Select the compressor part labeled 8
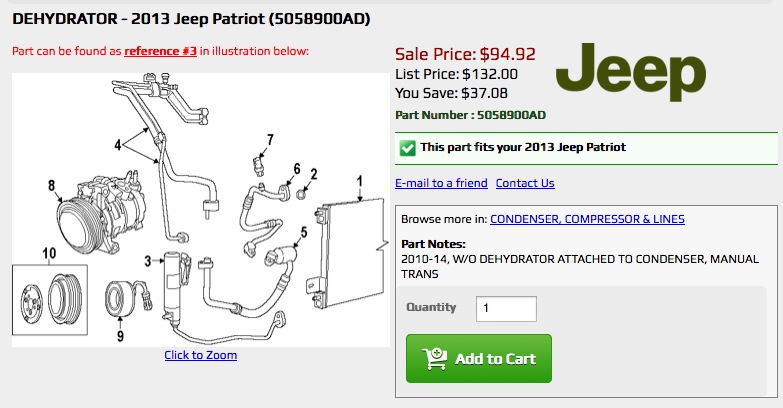Viewport: 783px width, 408px height. coord(95,212)
